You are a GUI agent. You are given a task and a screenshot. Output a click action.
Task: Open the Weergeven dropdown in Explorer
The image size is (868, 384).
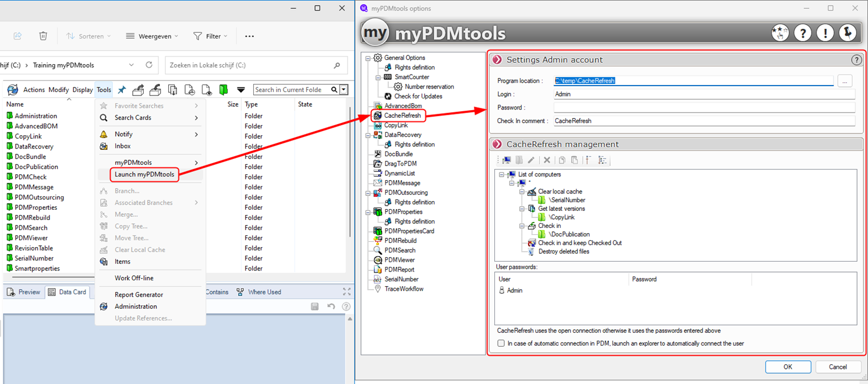pos(152,36)
